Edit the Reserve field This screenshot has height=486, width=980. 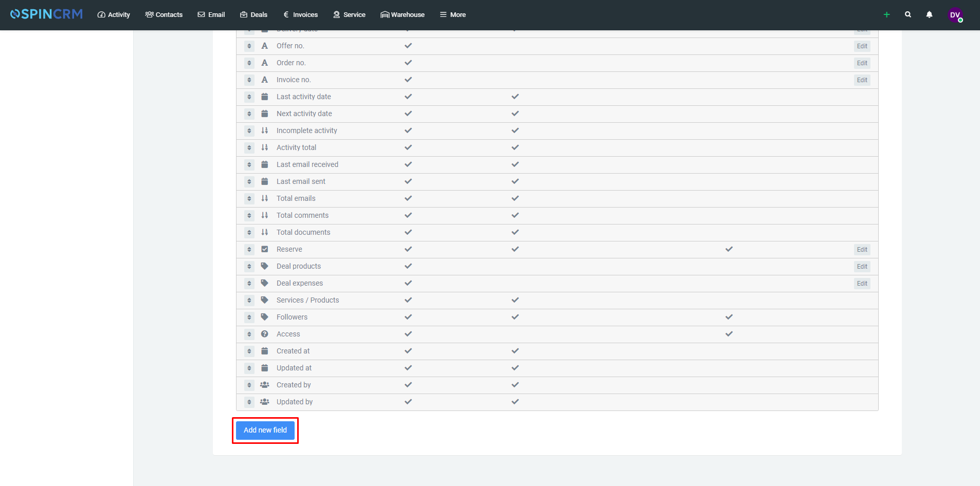(x=862, y=250)
